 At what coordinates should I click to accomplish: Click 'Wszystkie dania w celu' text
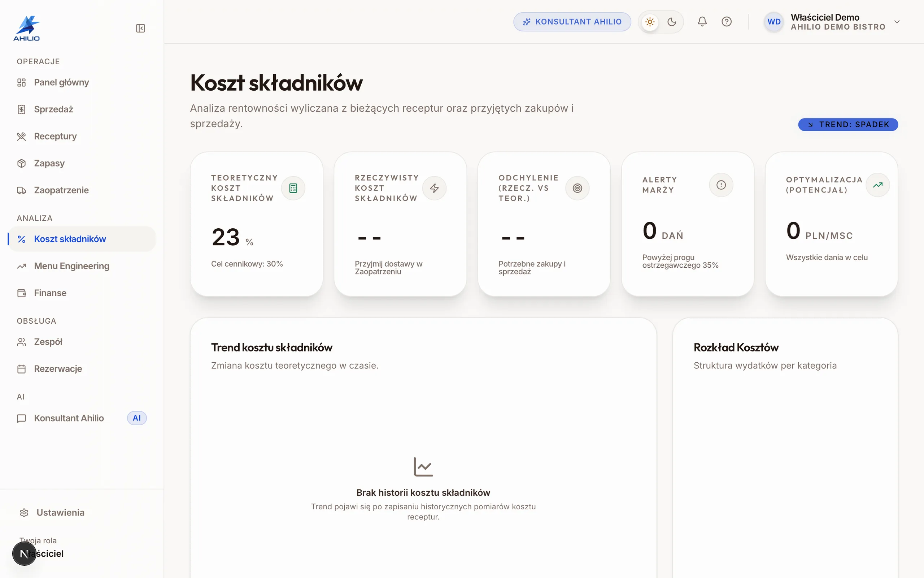(x=827, y=258)
